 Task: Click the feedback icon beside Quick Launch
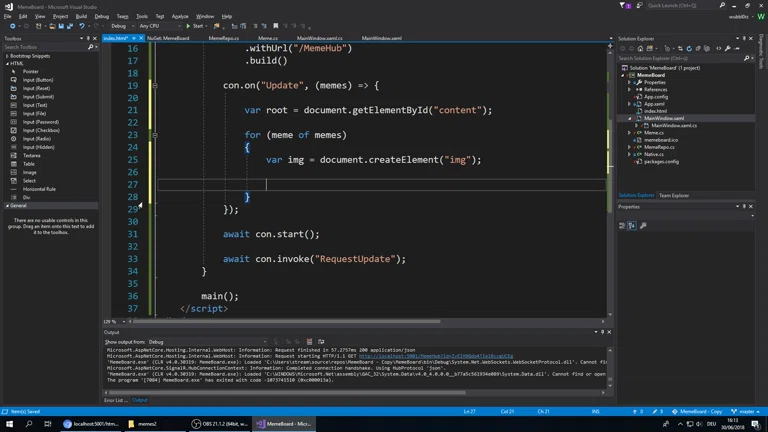tap(640, 5)
